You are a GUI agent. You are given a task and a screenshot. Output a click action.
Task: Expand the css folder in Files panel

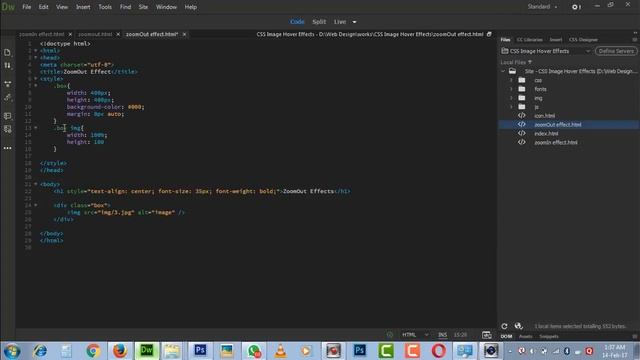point(511,80)
